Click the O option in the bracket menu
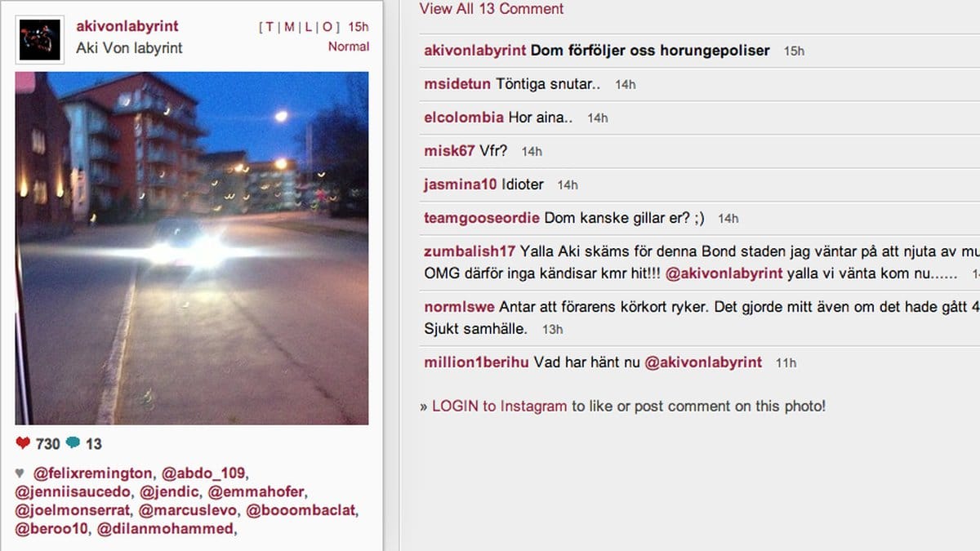 click(x=327, y=27)
